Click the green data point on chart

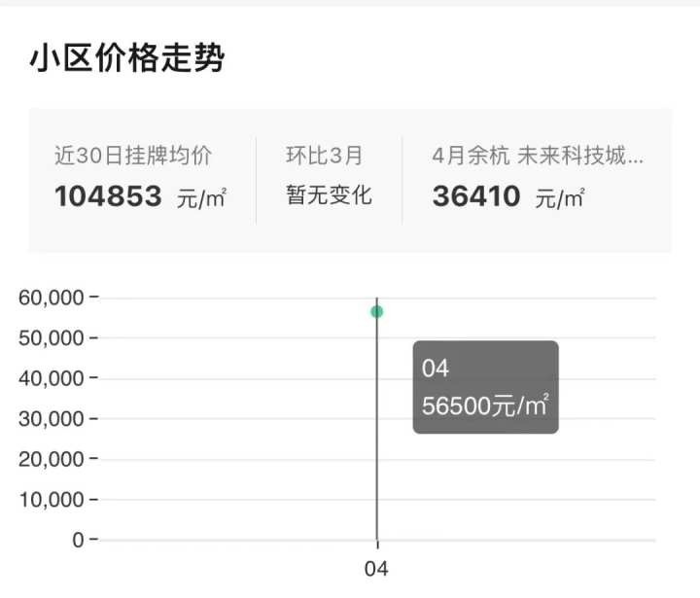tap(377, 312)
